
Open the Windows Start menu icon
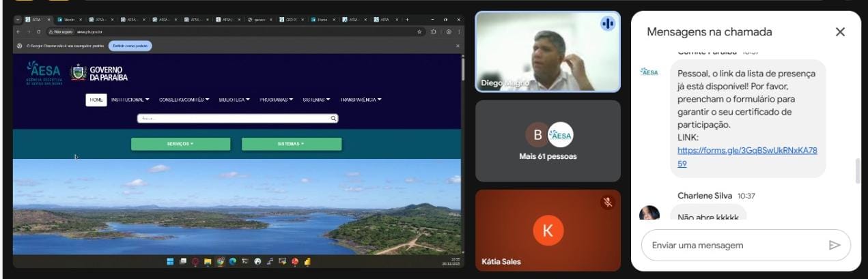[x=170, y=261]
